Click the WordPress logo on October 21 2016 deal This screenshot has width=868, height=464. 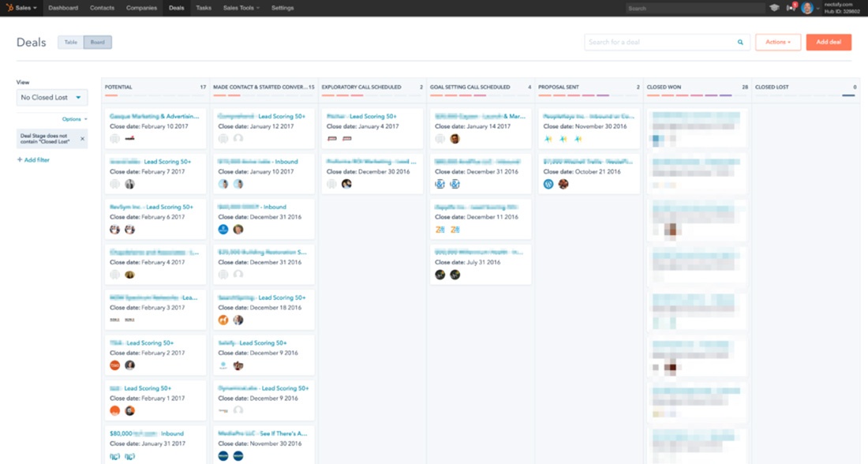548,184
